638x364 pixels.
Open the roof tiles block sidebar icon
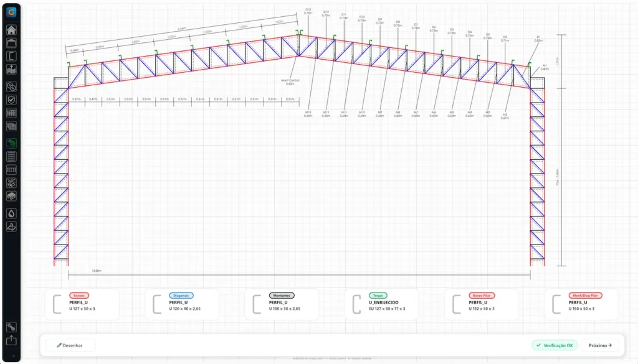click(11, 196)
